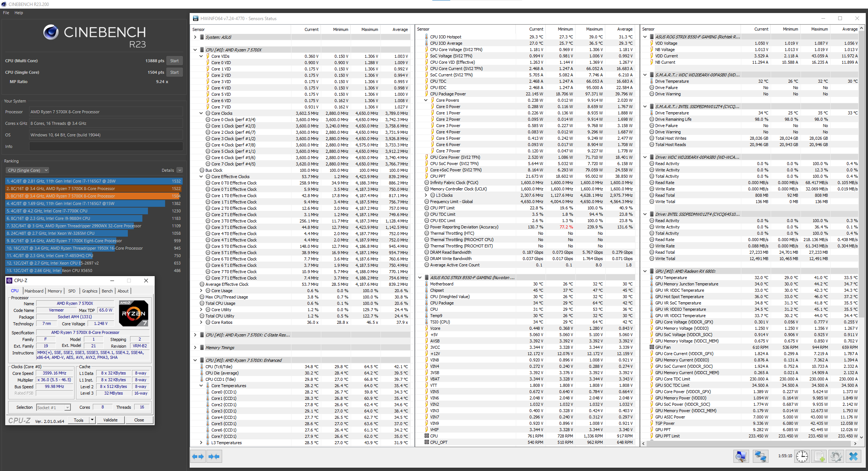This screenshot has height=471, width=868.
Task: Expand the Memory Timings sensor group
Action: (195, 348)
